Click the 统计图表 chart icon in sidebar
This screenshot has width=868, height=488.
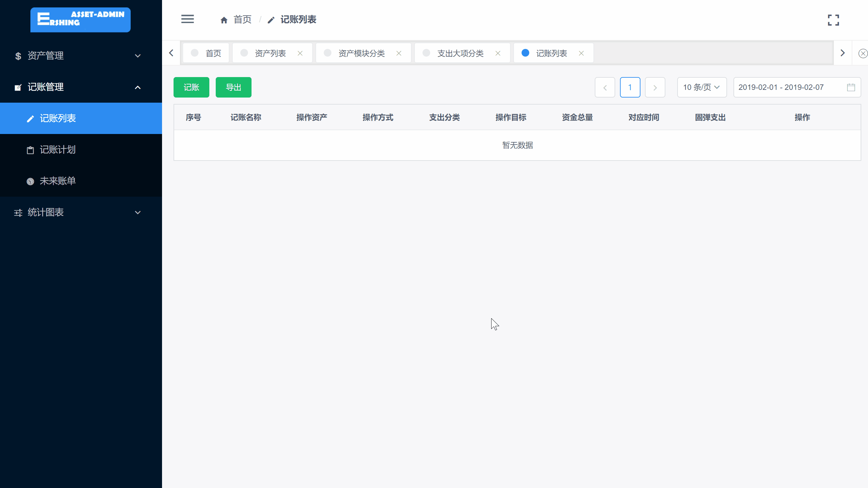[x=18, y=212]
